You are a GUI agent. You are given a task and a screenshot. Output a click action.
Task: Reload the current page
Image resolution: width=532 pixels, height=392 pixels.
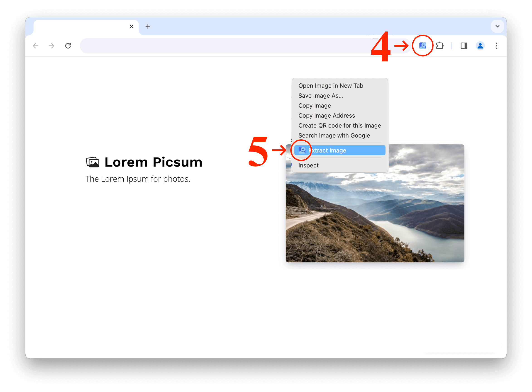(x=68, y=46)
